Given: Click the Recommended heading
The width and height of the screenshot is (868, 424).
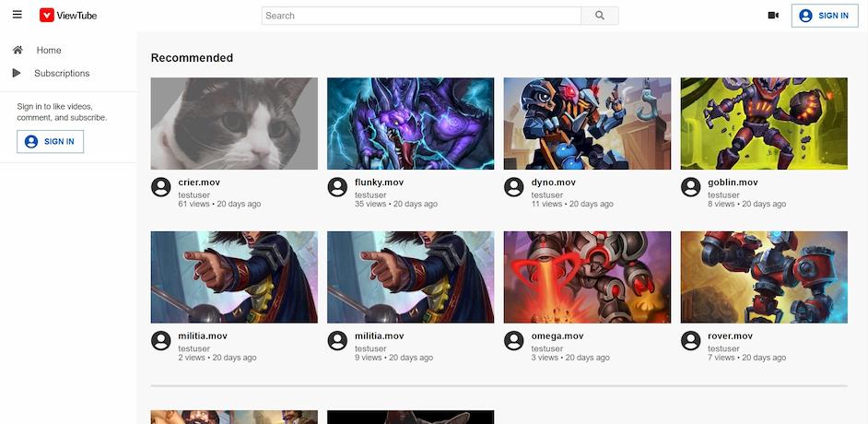Looking at the screenshot, I should [x=192, y=57].
